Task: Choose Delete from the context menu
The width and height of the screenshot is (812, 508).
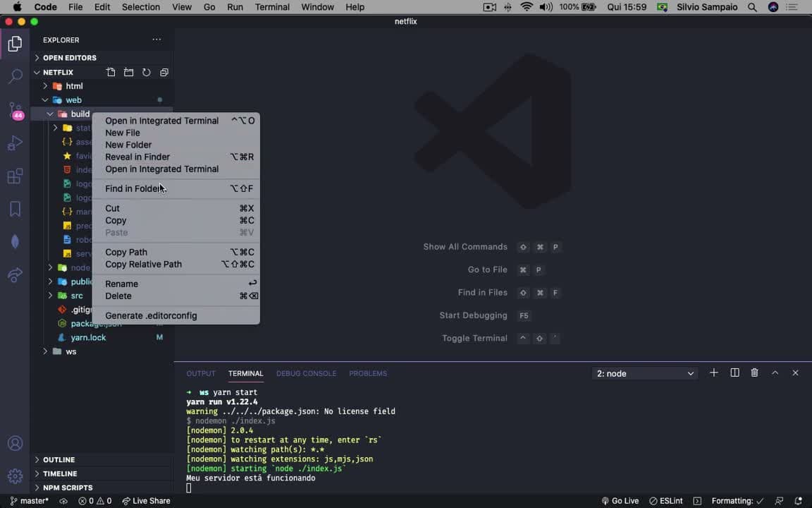Action: coord(176,296)
